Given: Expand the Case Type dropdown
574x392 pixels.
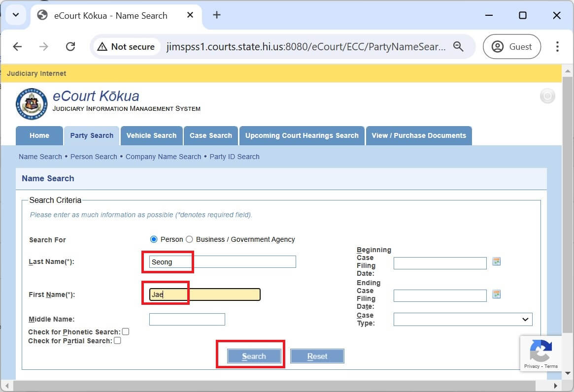Looking at the screenshot, I should 463,319.
